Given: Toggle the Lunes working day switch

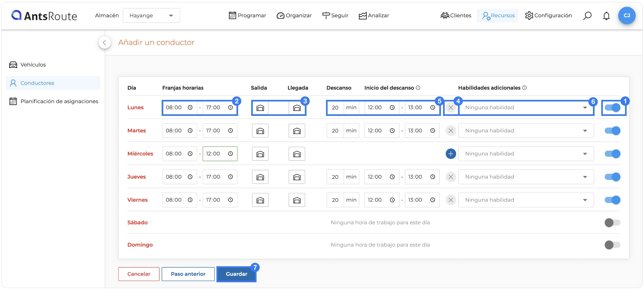Looking at the screenshot, I should click(612, 108).
